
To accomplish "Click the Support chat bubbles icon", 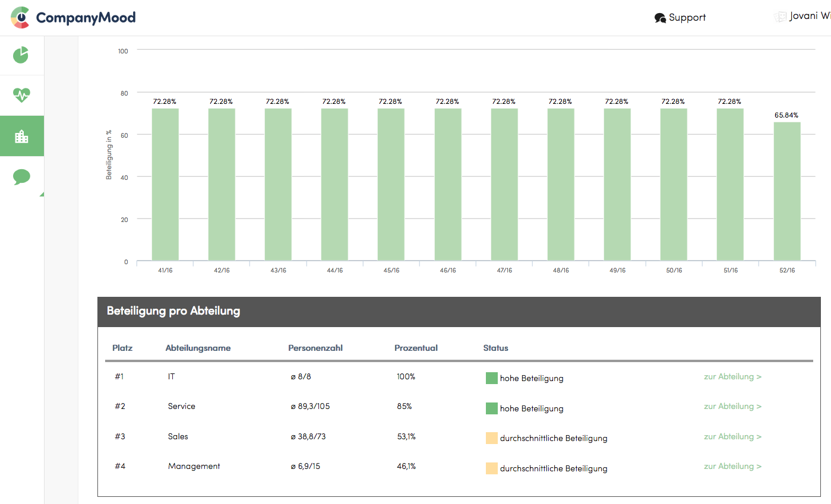I will point(660,18).
